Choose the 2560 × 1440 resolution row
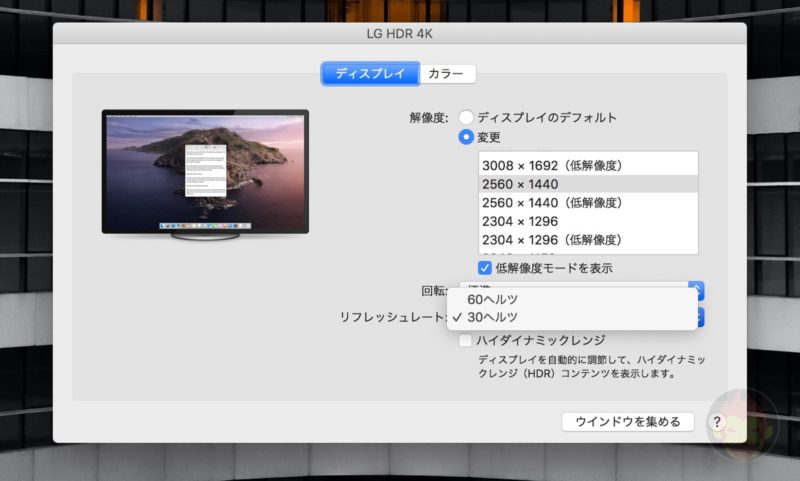800x481 pixels. click(588, 184)
